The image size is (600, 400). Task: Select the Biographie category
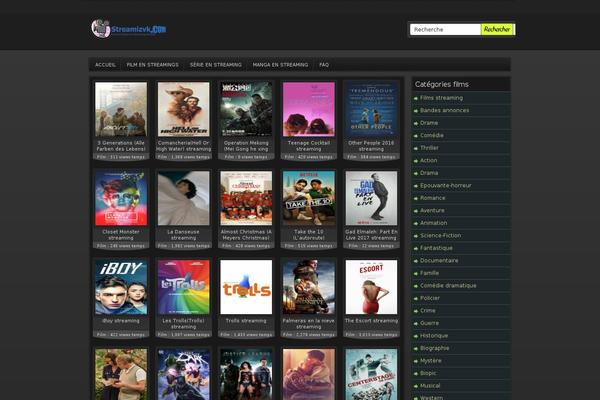tap(434, 348)
